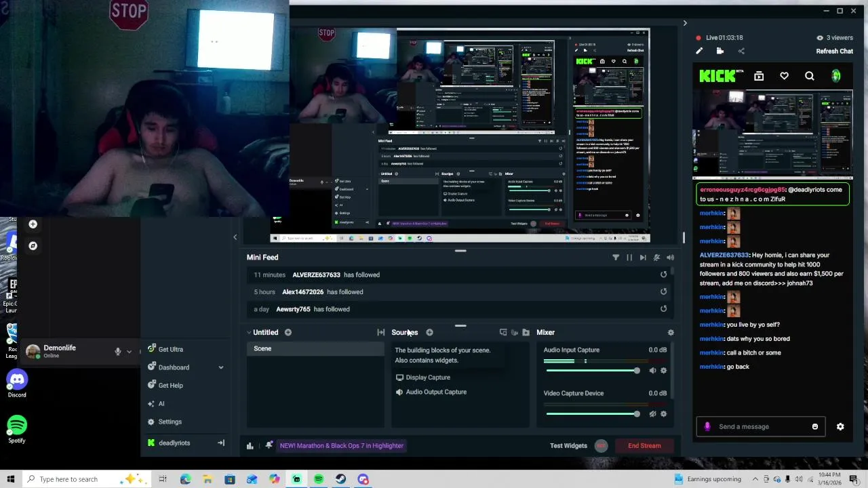868x488 pixels.
Task: Select the Scene item in scenes list
Action: coord(315,348)
